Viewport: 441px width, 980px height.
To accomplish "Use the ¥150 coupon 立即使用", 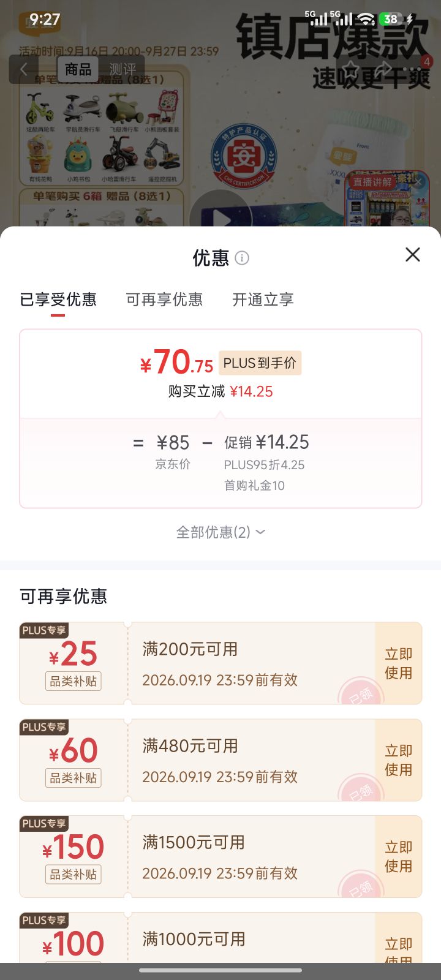I will [398, 857].
